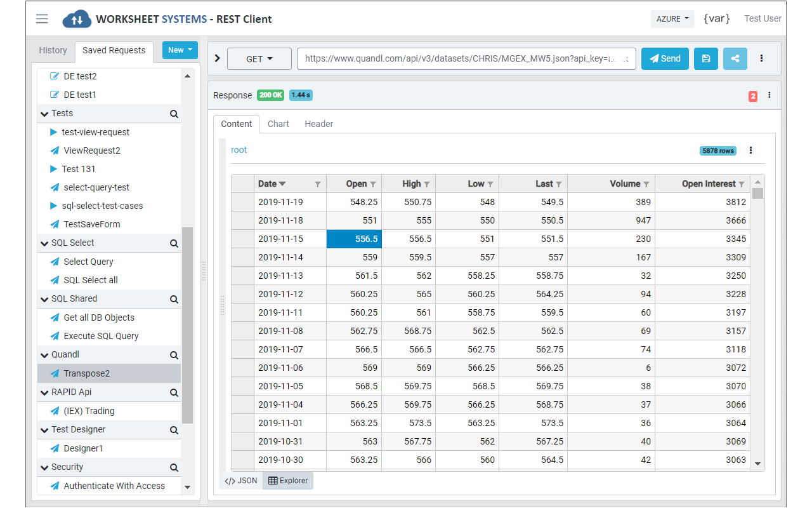The height and width of the screenshot is (508, 812).
Task: Open the Execute SQL Query request
Action: point(109,336)
